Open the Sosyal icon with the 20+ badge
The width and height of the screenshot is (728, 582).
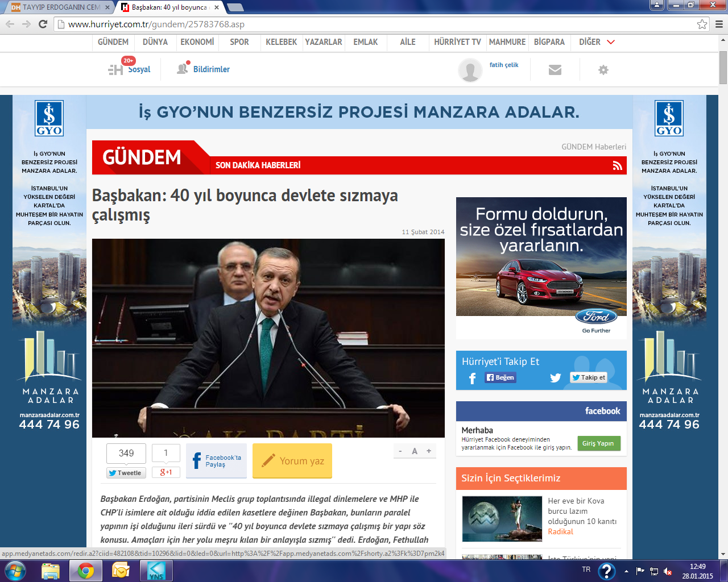click(x=115, y=69)
